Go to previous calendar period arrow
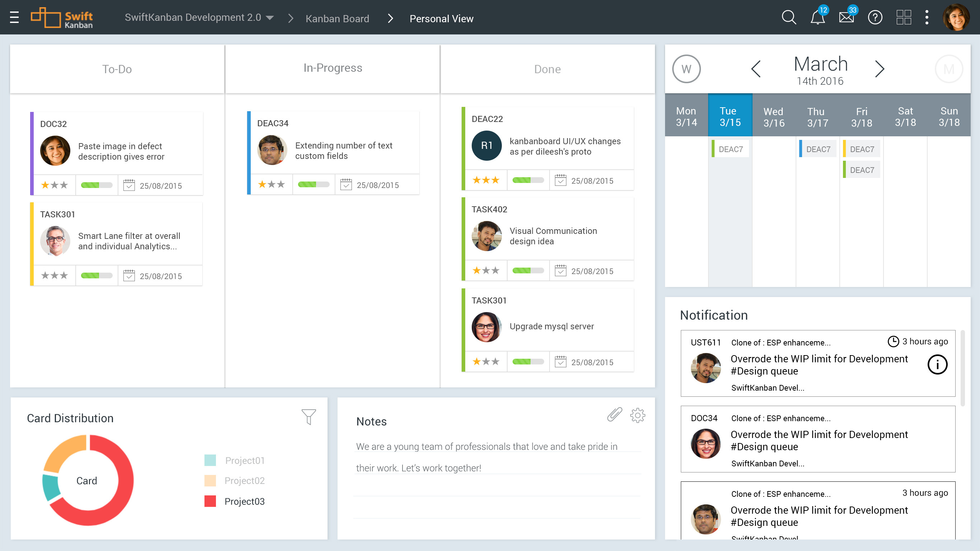This screenshot has width=980, height=551. click(x=756, y=69)
